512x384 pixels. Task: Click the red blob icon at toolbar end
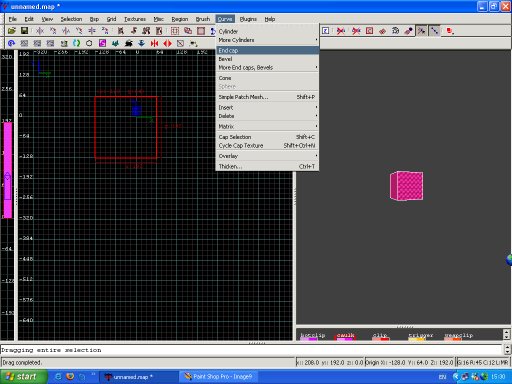pyautogui.click(x=450, y=31)
